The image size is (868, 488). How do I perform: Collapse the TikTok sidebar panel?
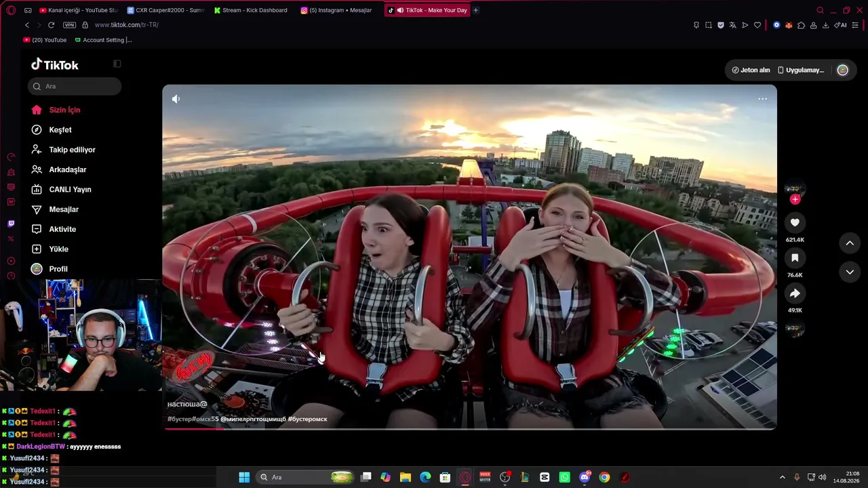117,64
